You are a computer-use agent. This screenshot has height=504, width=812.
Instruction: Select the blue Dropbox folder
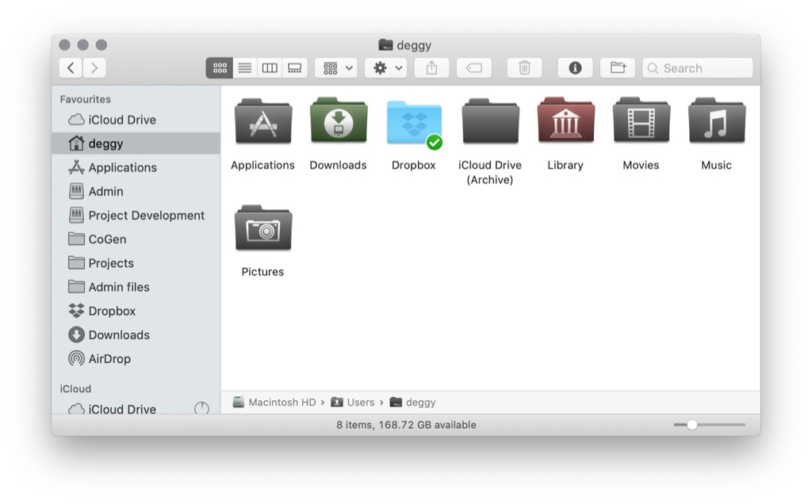(414, 123)
